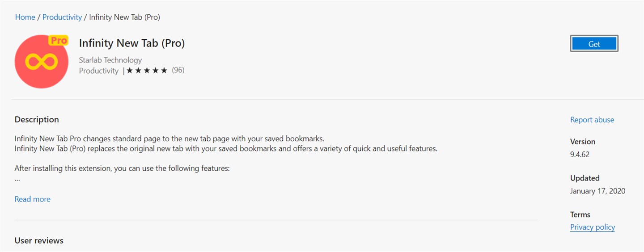Click the first rating star
The width and height of the screenshot is (644, 252).
[x=130, y=71]
